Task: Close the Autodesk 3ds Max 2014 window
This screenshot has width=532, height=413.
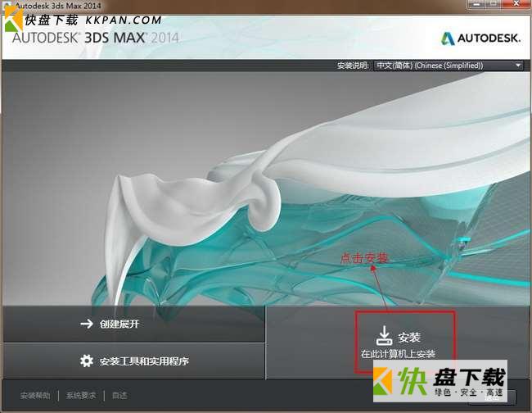Action: 516,4
